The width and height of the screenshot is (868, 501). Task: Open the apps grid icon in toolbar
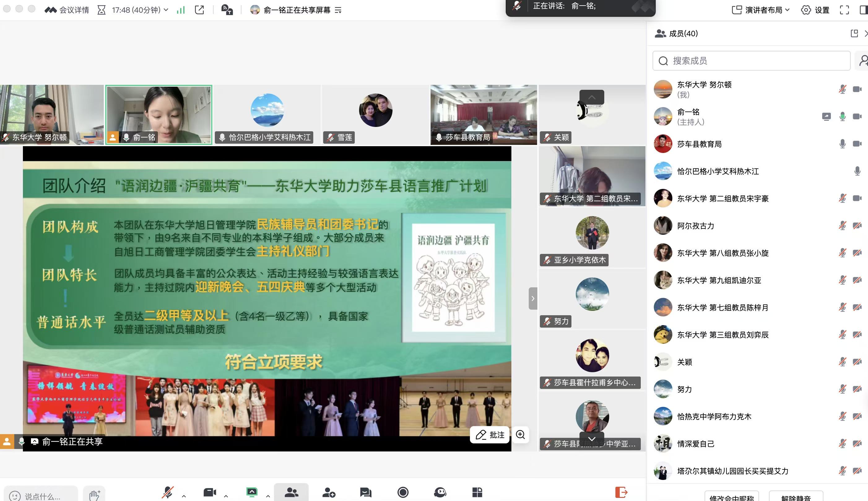[x=477, y=492]
